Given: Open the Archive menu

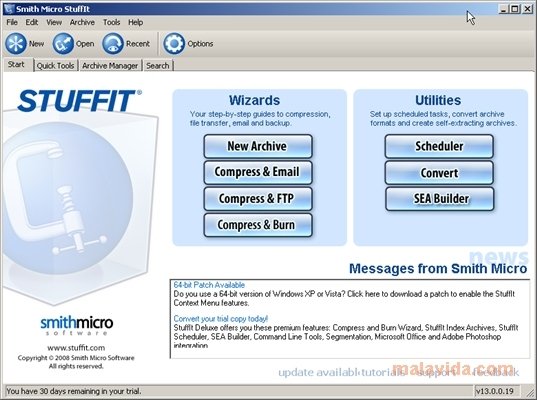Looking at the screenshot, I should coord(82,22).
